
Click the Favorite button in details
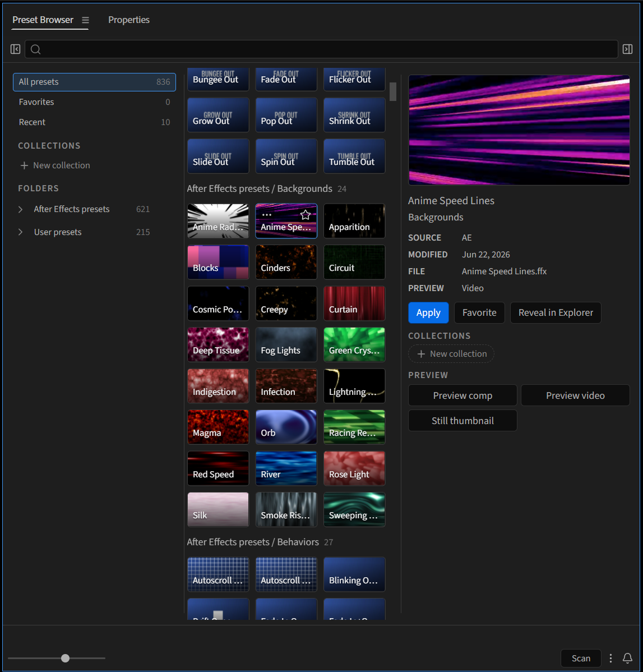click(479, 313)
